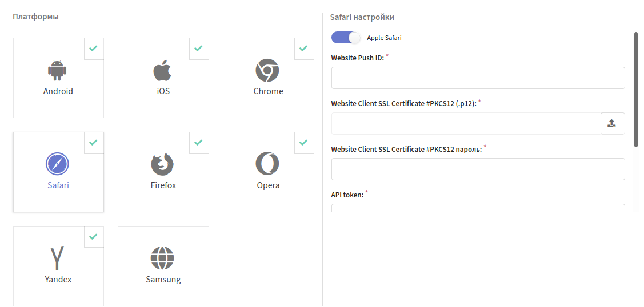Uncheck the Chrome tile checkmark
The image size is (644, 307).
point(303,49)
